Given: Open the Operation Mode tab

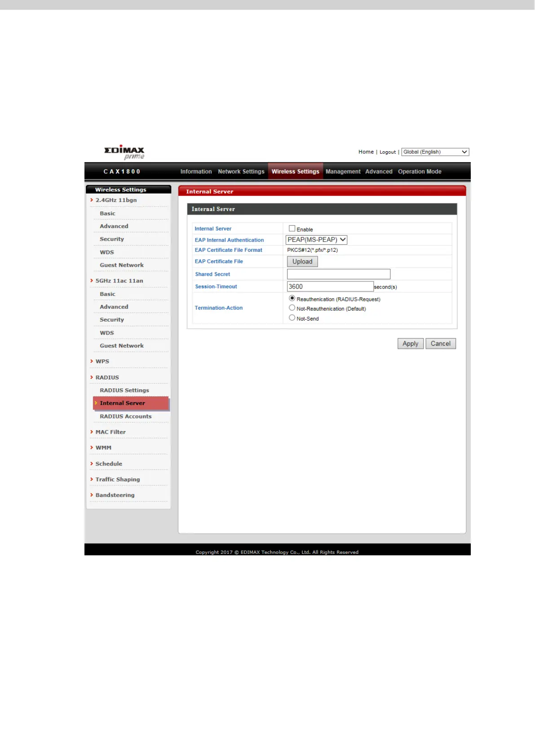Looking at the screenshot, I should coord(420,171).
